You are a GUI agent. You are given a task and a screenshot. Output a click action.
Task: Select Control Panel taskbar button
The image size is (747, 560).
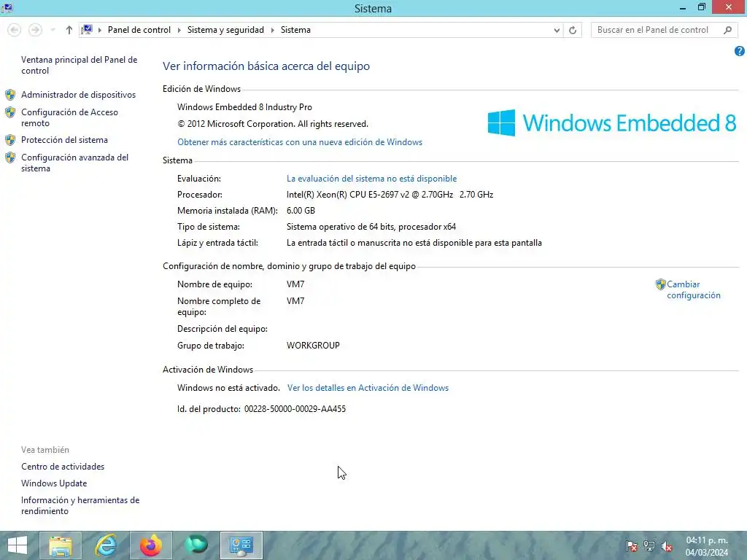pos(241,545)
